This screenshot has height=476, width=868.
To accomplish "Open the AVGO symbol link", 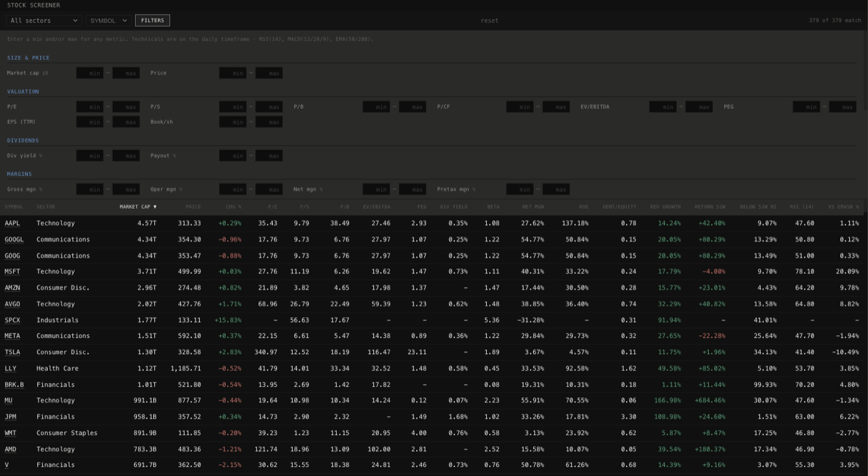I will pos(12,304).
